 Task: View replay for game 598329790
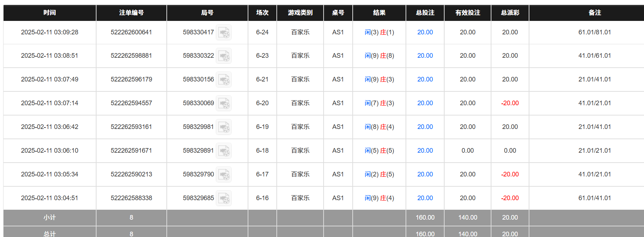point(224,174)
